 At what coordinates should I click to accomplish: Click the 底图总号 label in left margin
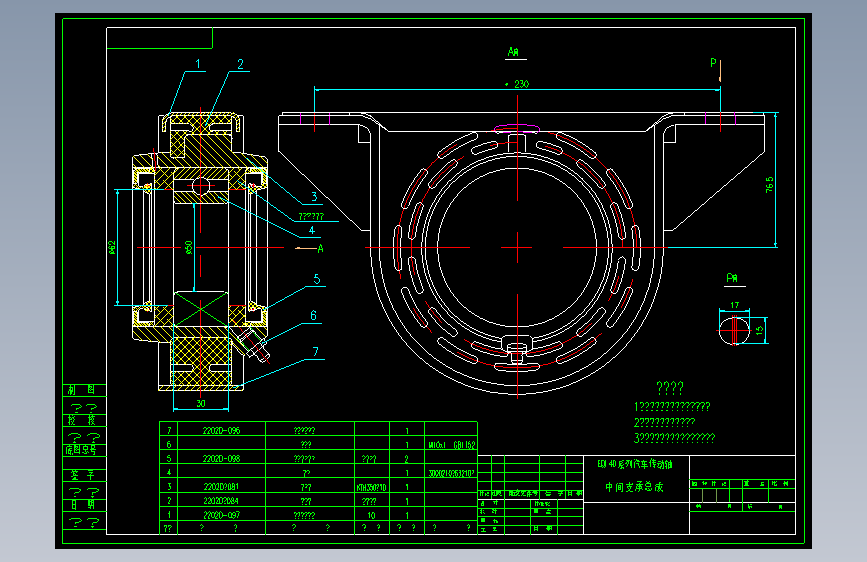click(81, 450)
